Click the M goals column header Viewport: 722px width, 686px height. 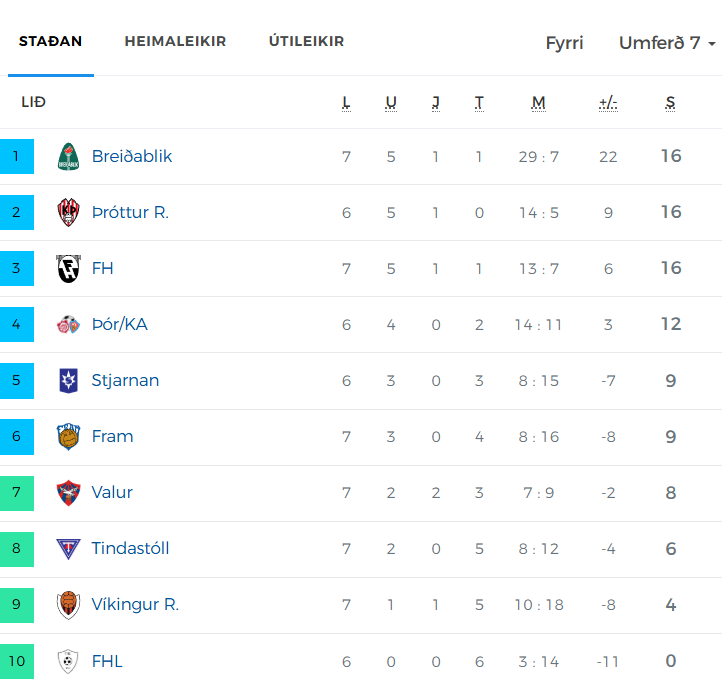tap(538, 103)
